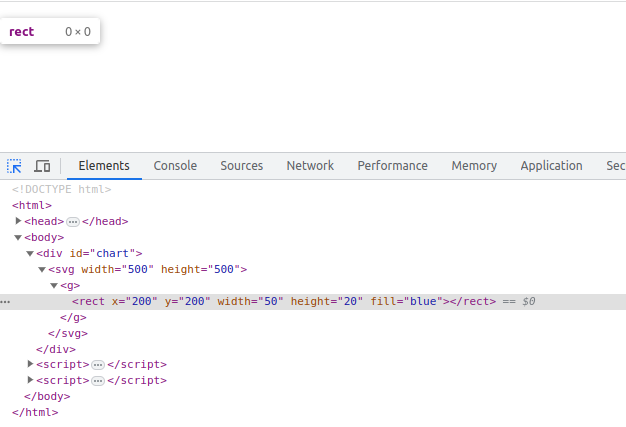Open the three-dot actions for the selected rect row
The image size is (626, 427).
pyautogui.click(x=6, y=302)
